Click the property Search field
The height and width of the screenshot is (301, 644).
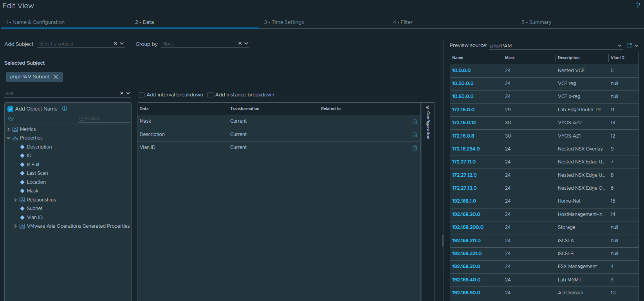tap(106, 119)
